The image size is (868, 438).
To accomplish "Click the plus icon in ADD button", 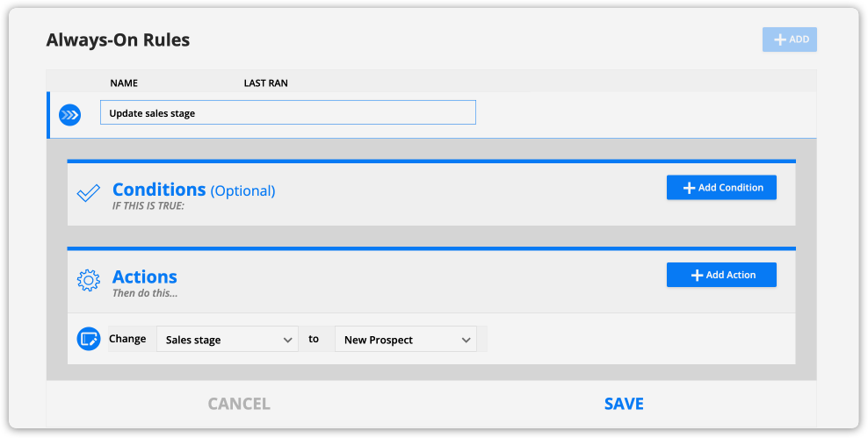I will coord(780,39).
